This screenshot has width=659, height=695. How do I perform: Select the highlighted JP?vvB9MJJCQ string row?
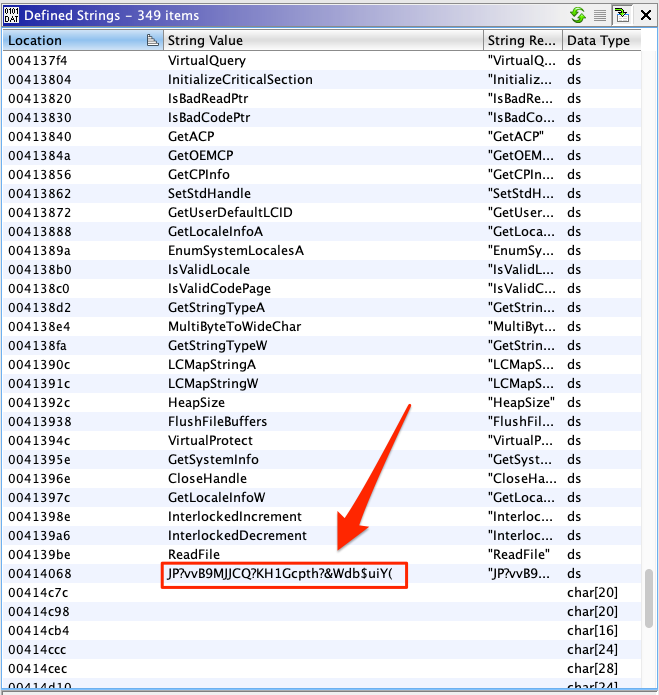286,574
